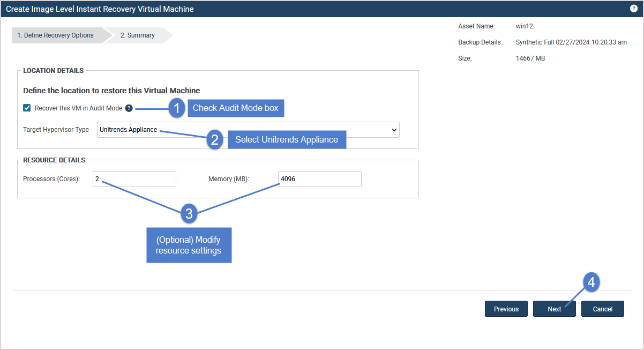Continue with the Next button
644x350 pixels.
[555, 309]
